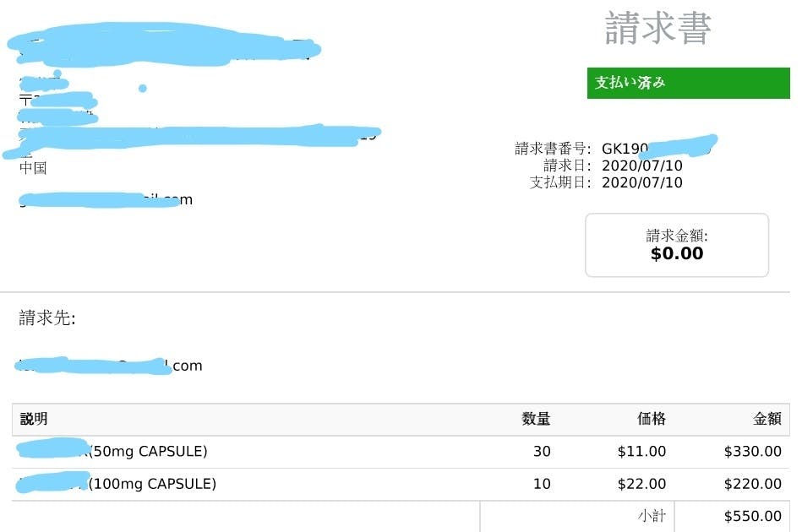Click the 支払期日 due date value

click(641, 182)
